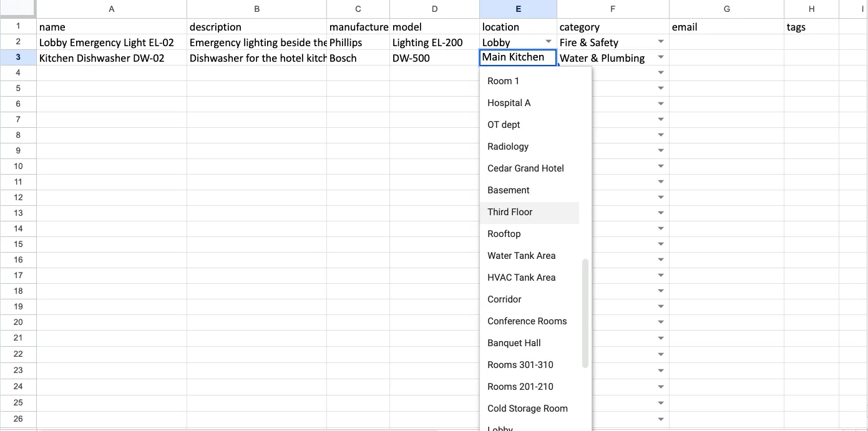Viewport: 868px width, 431px height.
Task: Select HVAC Tank Area option
Action: click(530, 278)
